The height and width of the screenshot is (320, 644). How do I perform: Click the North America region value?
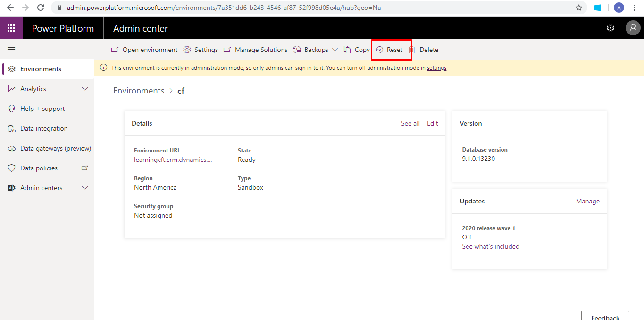[x=155, y=187]
